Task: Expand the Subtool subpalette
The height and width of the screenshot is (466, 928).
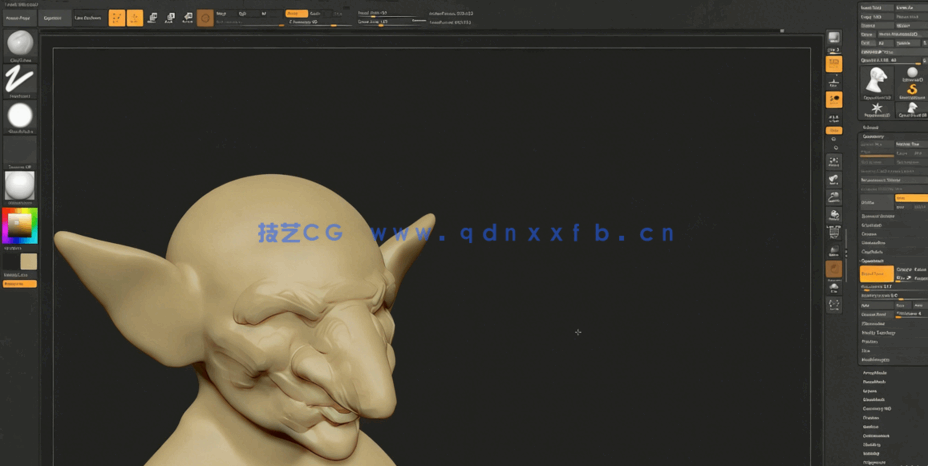Action: pyautogui.click(x=871, y=127)
